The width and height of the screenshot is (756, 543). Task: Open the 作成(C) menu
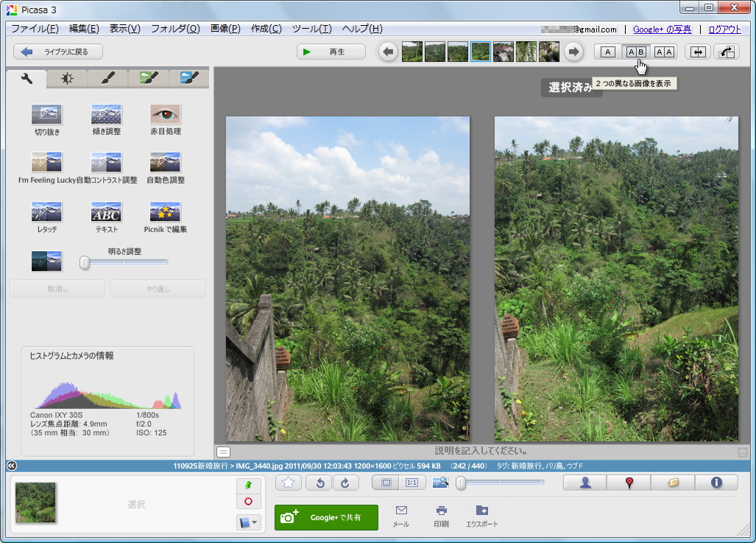[266, 29]
